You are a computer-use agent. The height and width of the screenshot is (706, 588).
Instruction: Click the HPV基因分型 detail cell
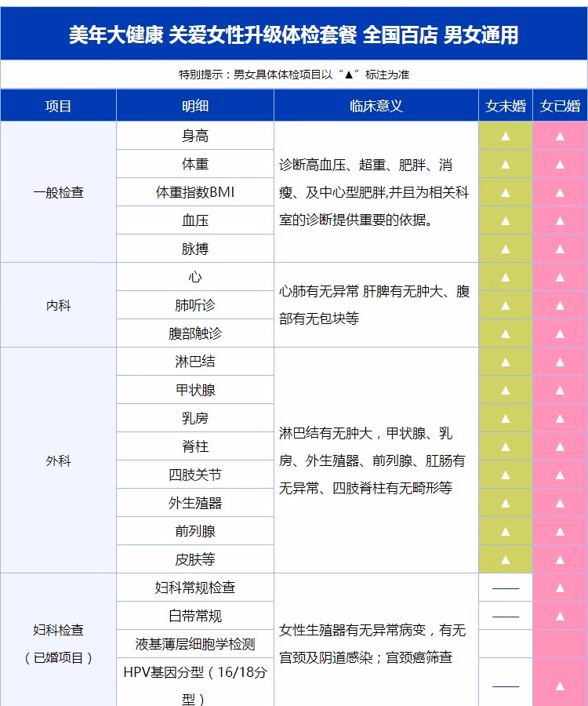(x=194, y=684)
